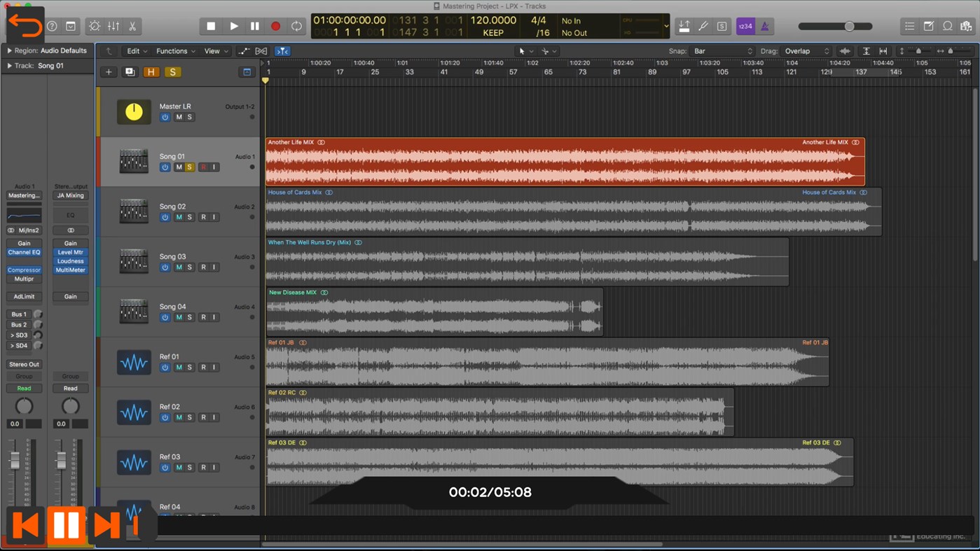
Task: Mute the Song 02 track
Action: point(179,217)
